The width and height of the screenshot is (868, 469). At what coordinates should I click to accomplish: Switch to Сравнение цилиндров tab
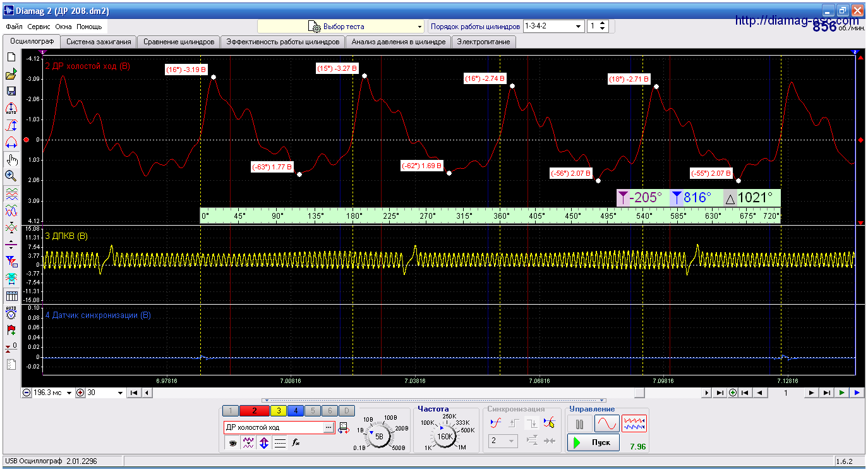(179, 42)
